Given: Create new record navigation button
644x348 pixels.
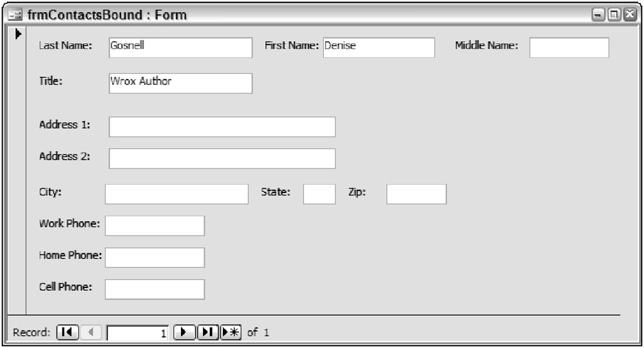Looking at the screenshot, I should click(229, 332).
